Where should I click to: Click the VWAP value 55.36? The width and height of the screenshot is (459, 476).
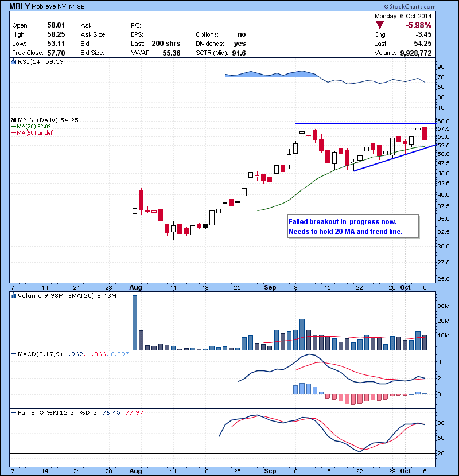point(172,53)
